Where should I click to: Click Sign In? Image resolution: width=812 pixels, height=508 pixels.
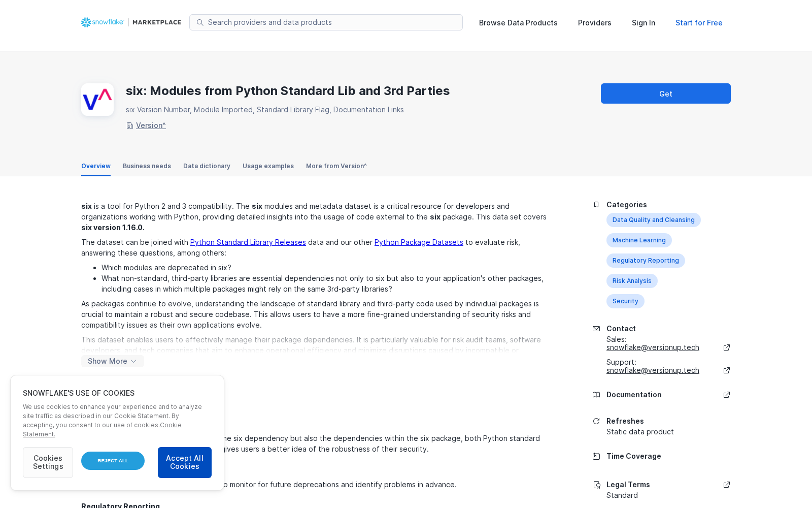tap(644, 23)
